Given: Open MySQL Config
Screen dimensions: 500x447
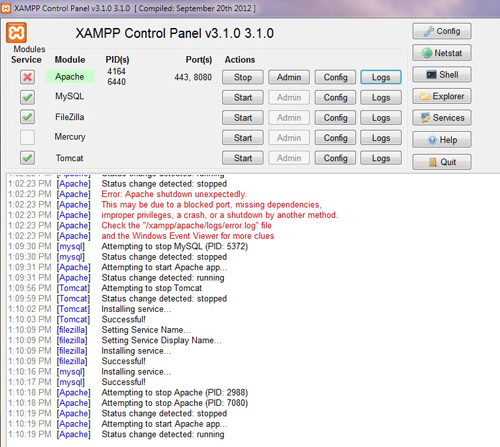Looking at the screenshot, I should click(335, 98).
